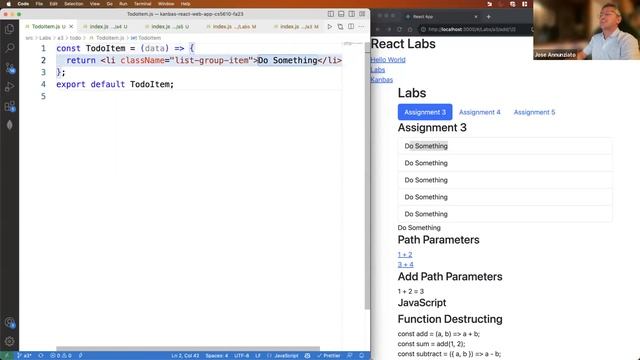Click line number 4 in the editor gutter
Image resolution: width=640 pixels, height=360 pixels.
point(43,84)
